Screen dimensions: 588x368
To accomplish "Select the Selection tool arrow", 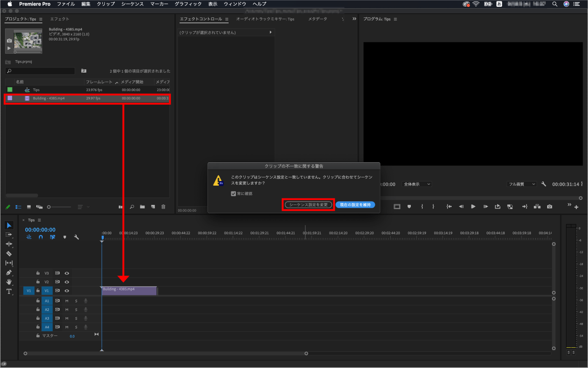I will (x=9, y=225).
